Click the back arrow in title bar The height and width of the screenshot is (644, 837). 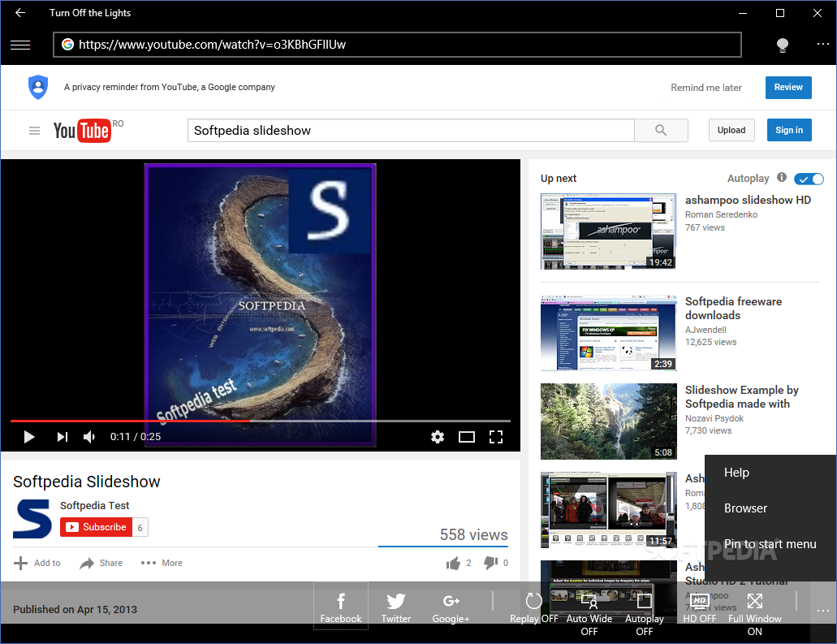(x=20, y=13)
